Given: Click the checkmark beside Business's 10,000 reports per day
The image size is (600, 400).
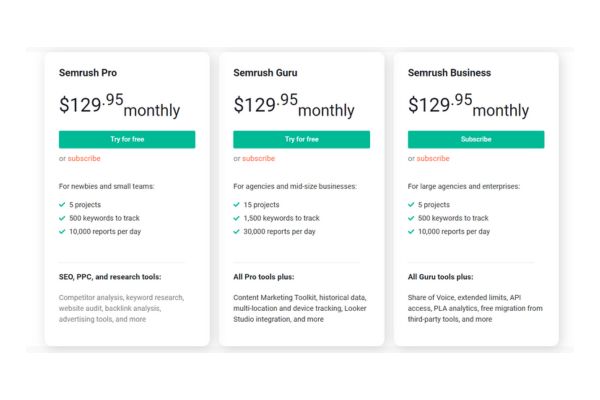Looking at the screenshot, I should [x=411, y=232].
